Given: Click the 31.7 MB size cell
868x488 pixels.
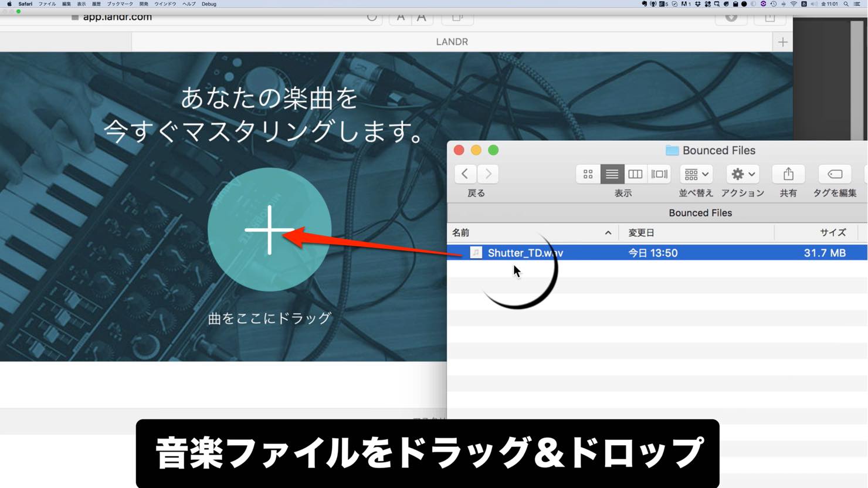Looking at the screenshot, I should tap(825, 253).
